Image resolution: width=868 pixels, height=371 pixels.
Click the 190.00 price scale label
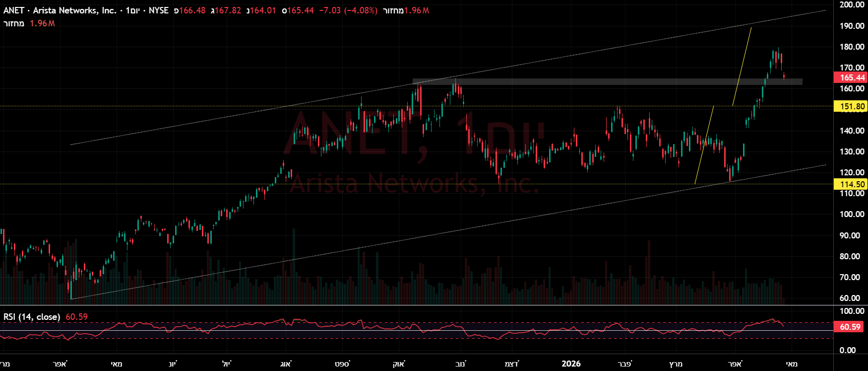coord(852,26)
